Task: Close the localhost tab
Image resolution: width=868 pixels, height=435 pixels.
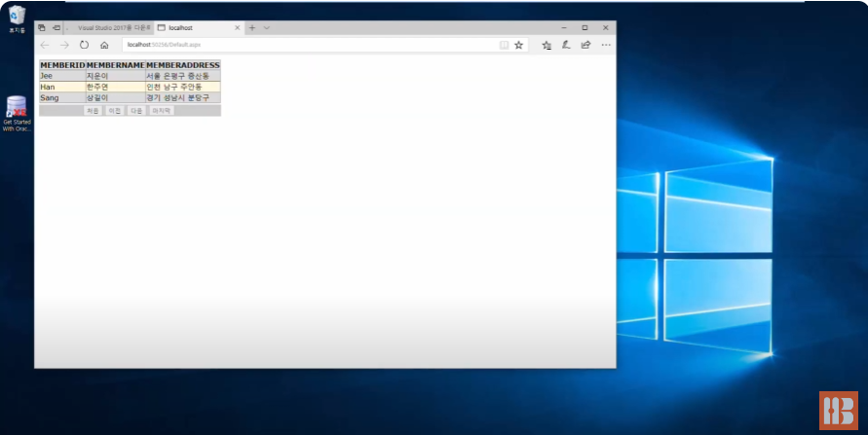Action: [x=238, y=27]
